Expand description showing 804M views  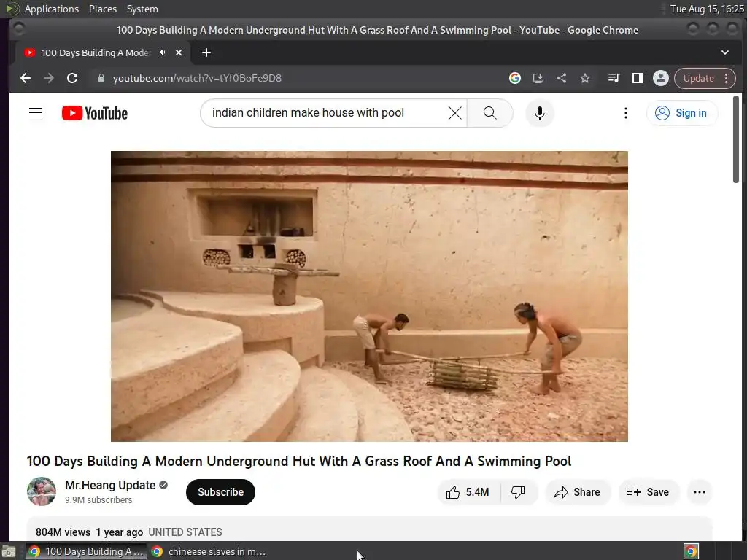[369, 529]
